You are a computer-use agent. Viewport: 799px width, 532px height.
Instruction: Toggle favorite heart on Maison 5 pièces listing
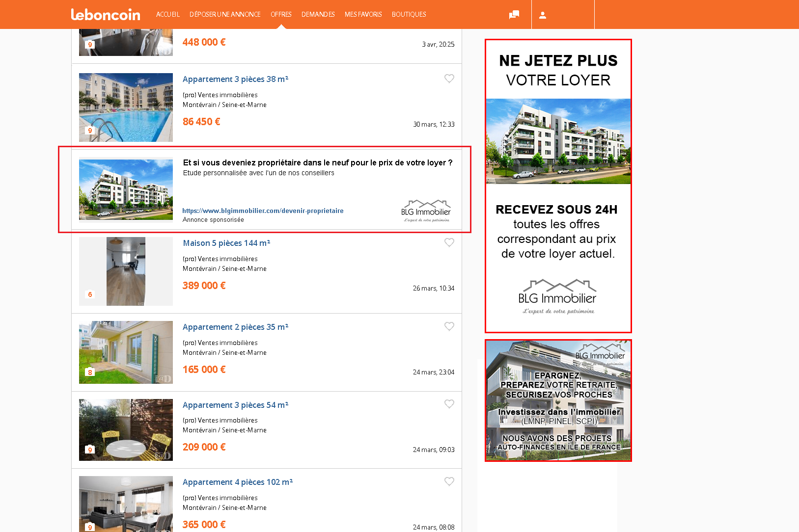[x=449, y=242]
